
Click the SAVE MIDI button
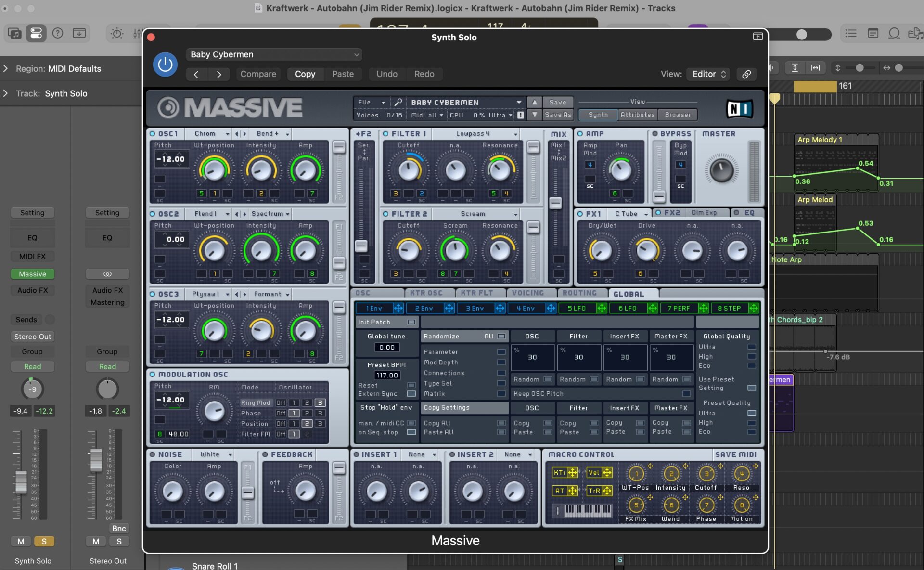(736, 454)
